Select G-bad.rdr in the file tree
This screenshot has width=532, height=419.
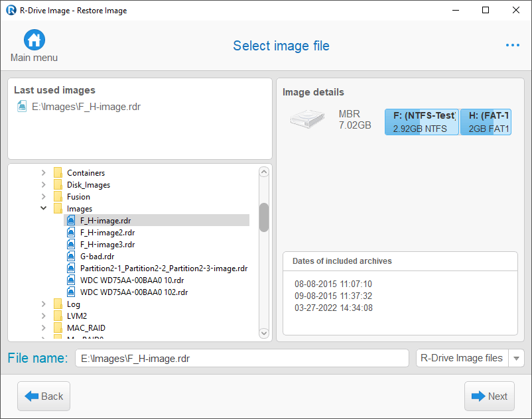[x=98, y=257]
